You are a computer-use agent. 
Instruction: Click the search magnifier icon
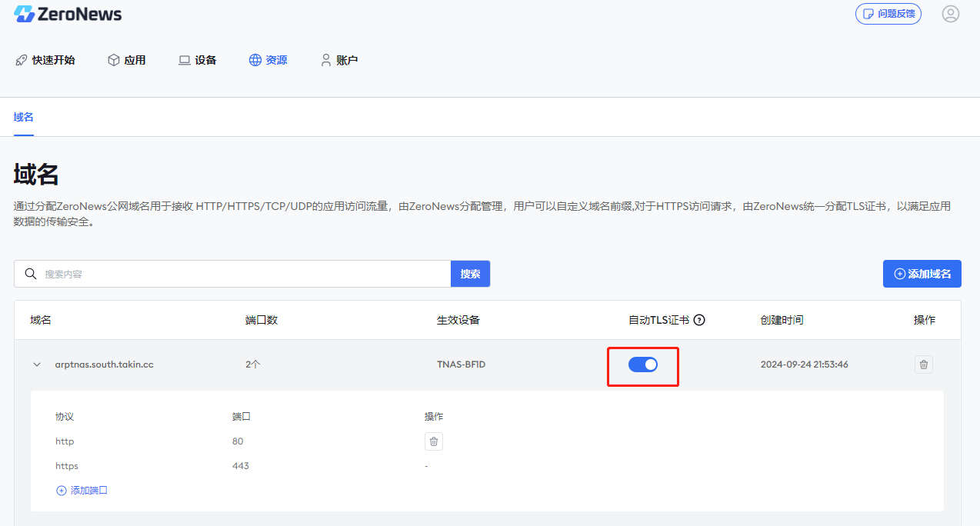coord(31,274)
